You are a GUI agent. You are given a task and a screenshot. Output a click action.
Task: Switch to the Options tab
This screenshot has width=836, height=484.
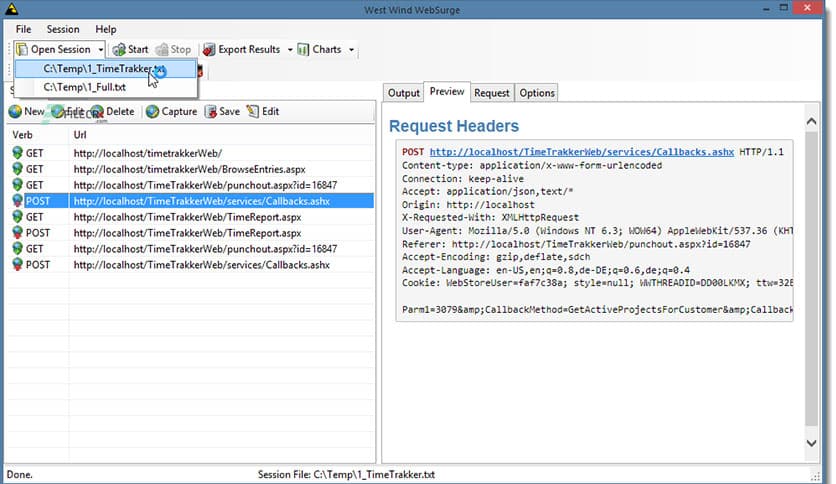pyautogui.click(x=537, y=93)
